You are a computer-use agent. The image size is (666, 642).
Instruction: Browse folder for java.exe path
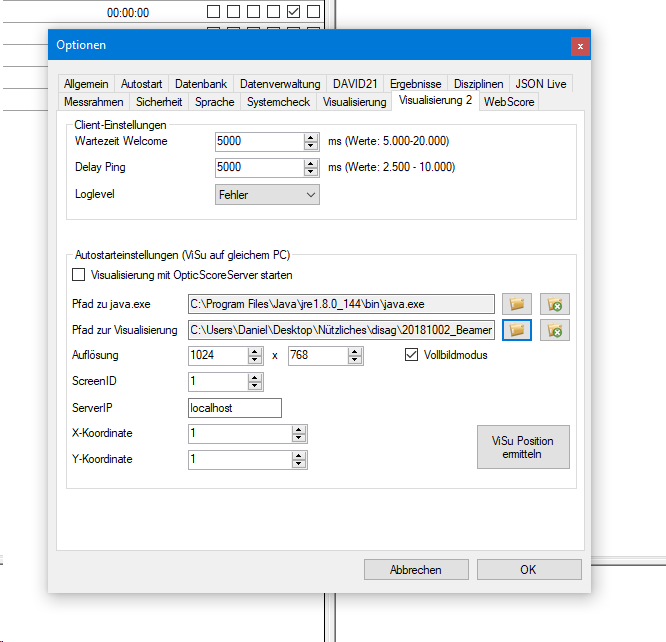[x=517, y=304]
